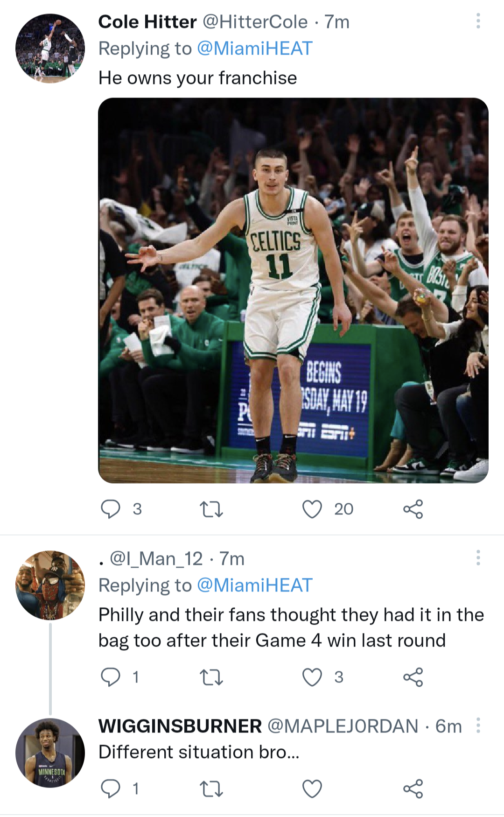Image resolution: width=504 pixels, height=817 pixels.
Task: Like @I_Man_12's tweet about Philly fans
Action: pyautogui.click(x=312, y=677)
